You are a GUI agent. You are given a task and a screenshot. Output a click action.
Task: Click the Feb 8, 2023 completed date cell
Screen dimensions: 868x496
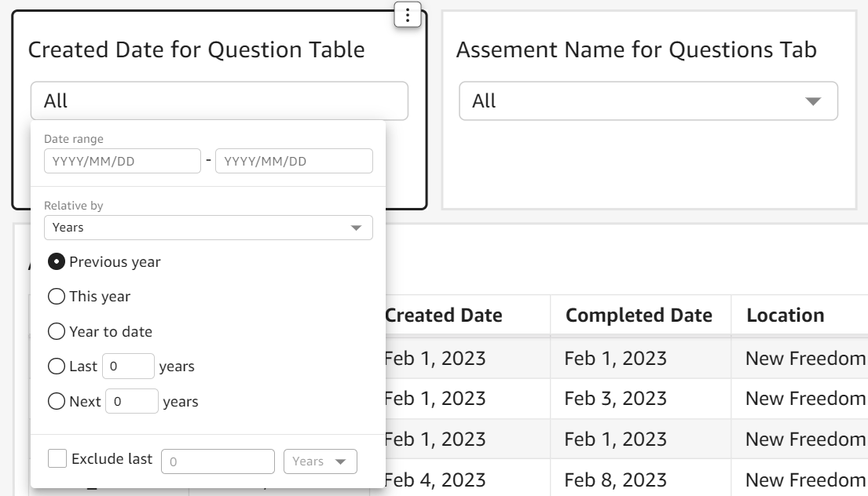616,478
